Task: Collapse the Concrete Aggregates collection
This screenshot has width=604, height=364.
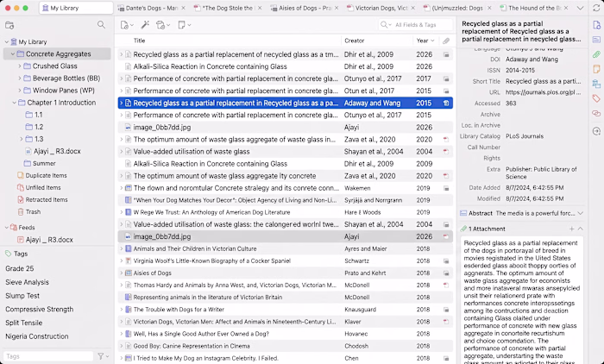Action: click(13, 54)
